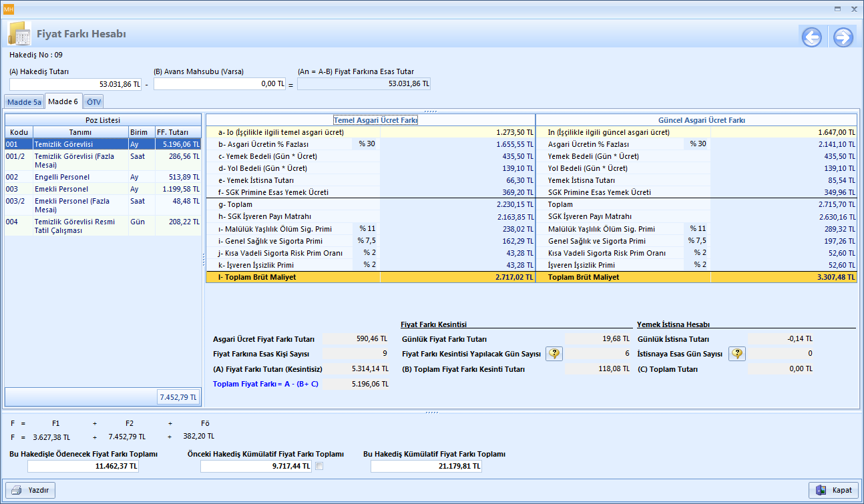
Task: Click the Önceki Hakediş Kümülatif Fiyat Farkı field
Action: point(256,466)
